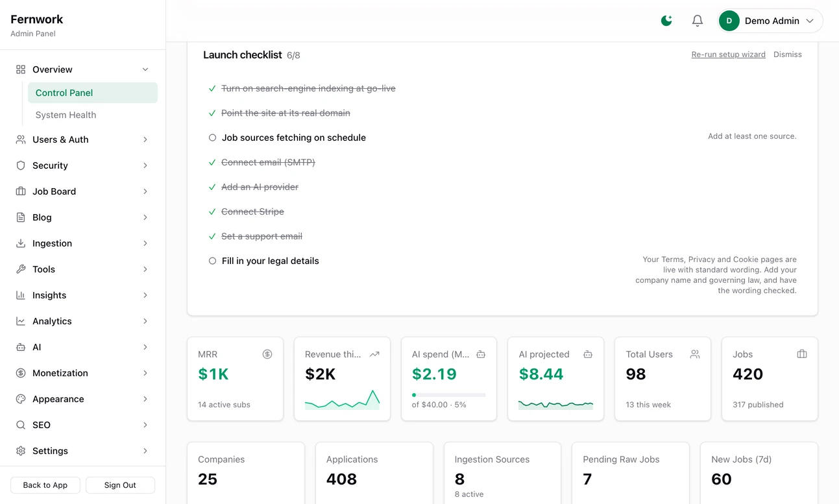
Task: Click the AI robot icon in sidebar
Action: 21,347
